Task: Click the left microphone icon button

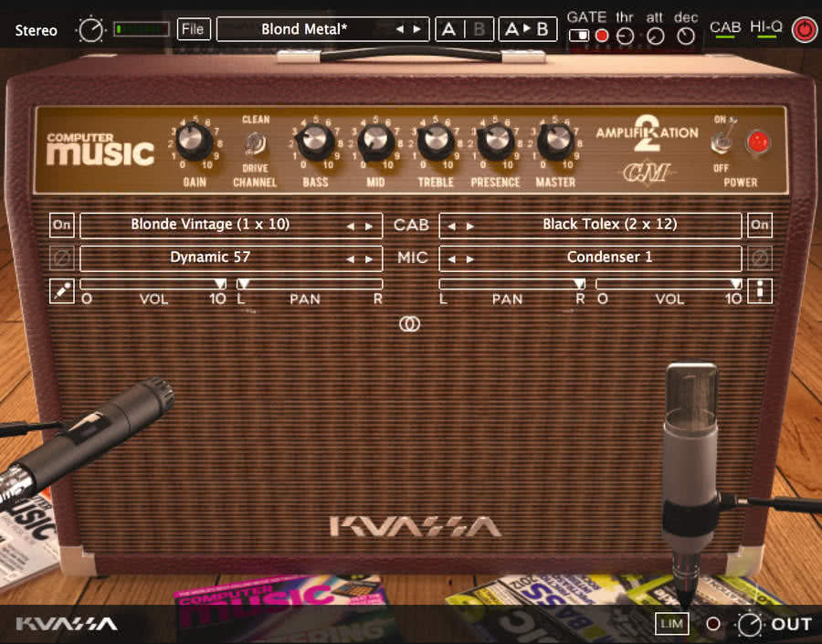Action: point(61,291)
